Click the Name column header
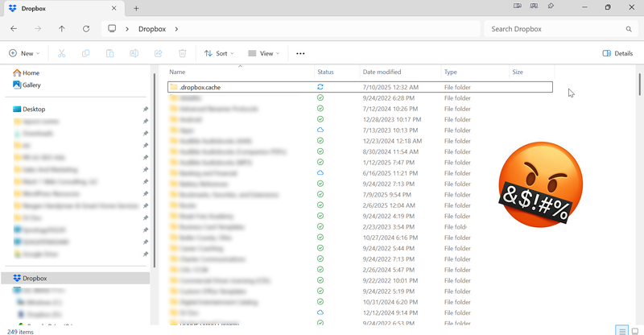 (177, 72)
